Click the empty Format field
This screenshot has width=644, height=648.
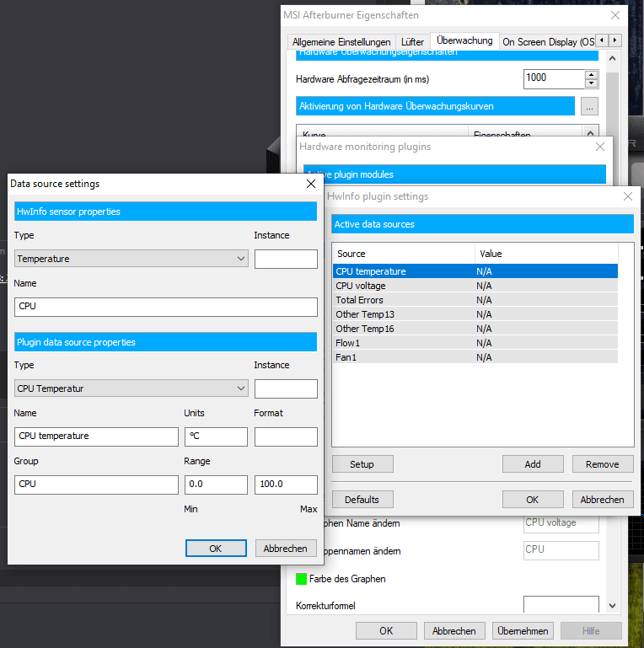(x=286, y=436)
